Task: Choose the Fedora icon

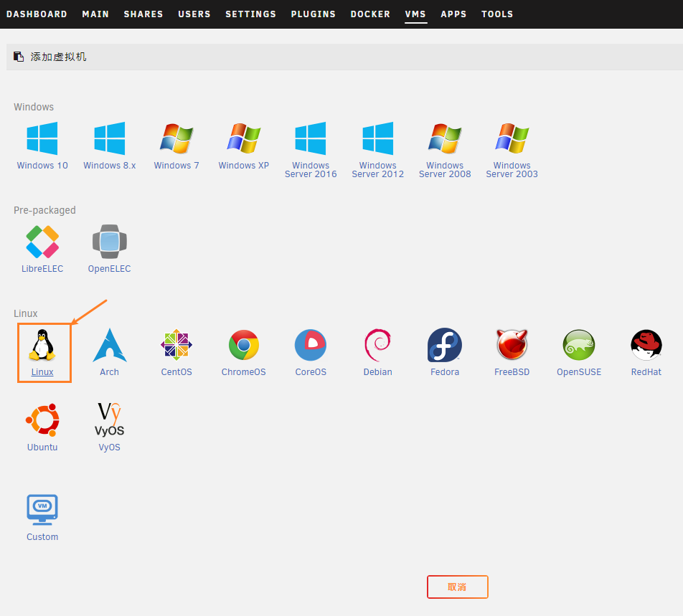Action: pyautogui.click(x=445, y=345)
